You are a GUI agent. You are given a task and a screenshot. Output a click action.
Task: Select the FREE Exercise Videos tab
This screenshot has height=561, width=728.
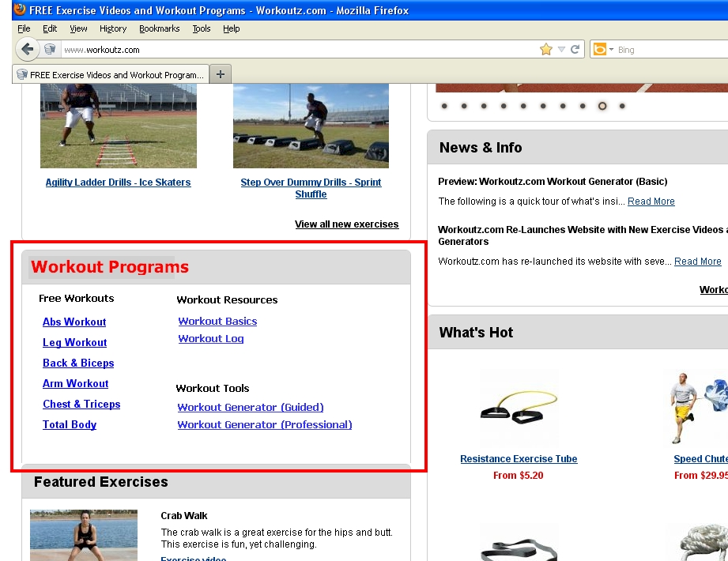[x=111, y=75]
